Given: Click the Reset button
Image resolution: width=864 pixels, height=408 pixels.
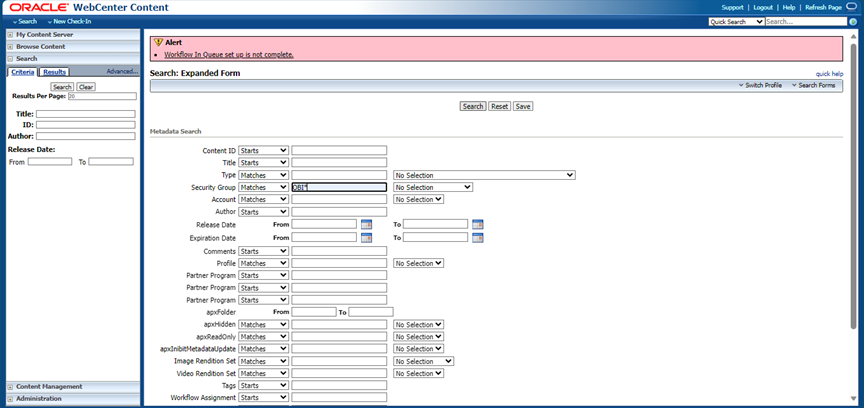Looking at the screenshot, I should [499, 106].
